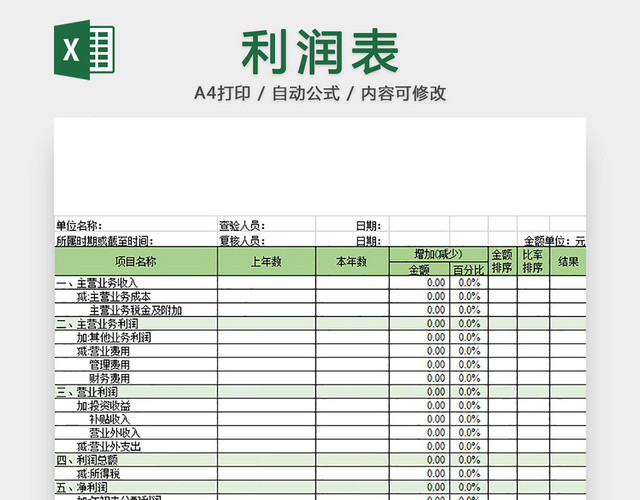Click the 本年数 column header
The width and height of the screenshot is (640, 500).
[352, 261]
